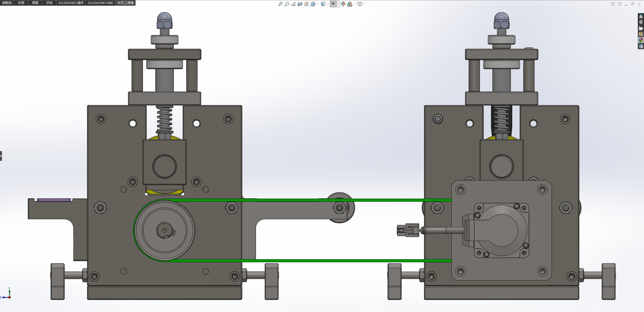Collapse the left panel with arrow button

pyautogui.click(x=613, y=4)
